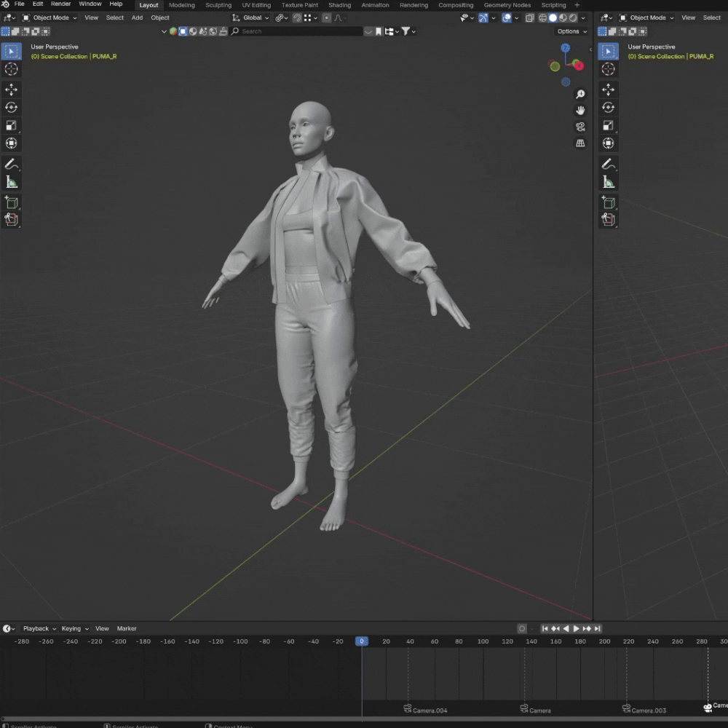This screenshot has height=728, width=728.
Task: Click the Camera.003 timeline marker
Action: tap(644, 710)
